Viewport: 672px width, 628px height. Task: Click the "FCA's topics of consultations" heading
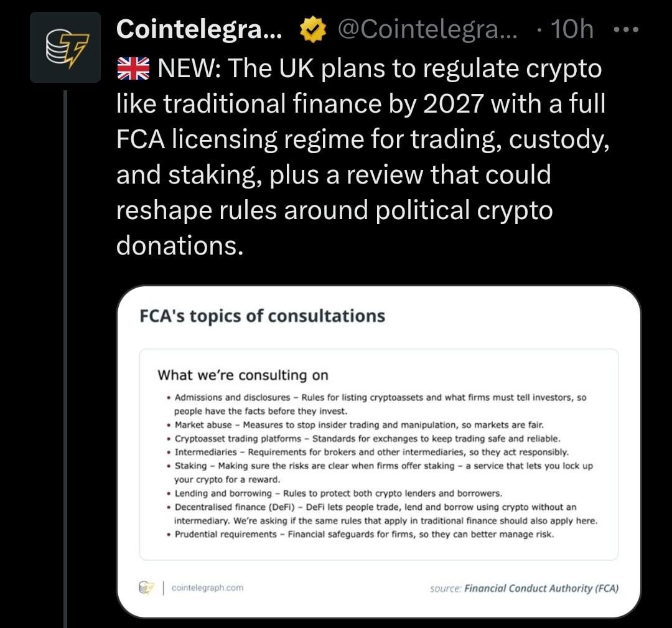pos(263,316)
